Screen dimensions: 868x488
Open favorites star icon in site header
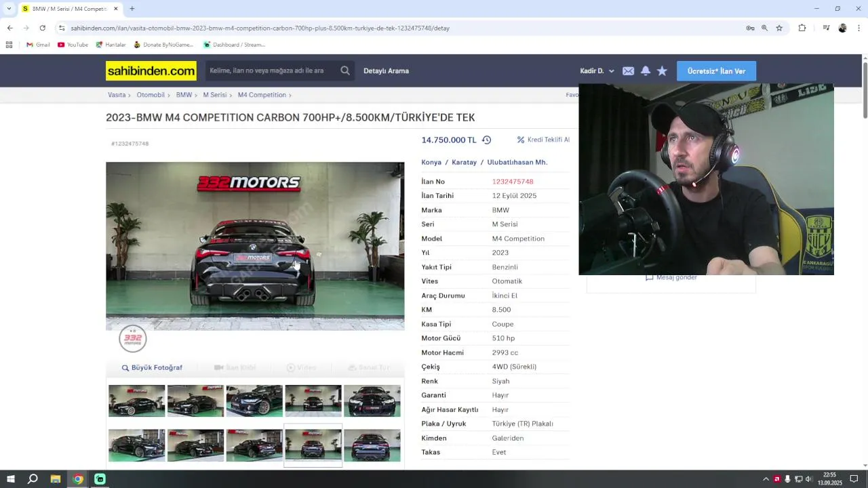click(x=662, y=71)
